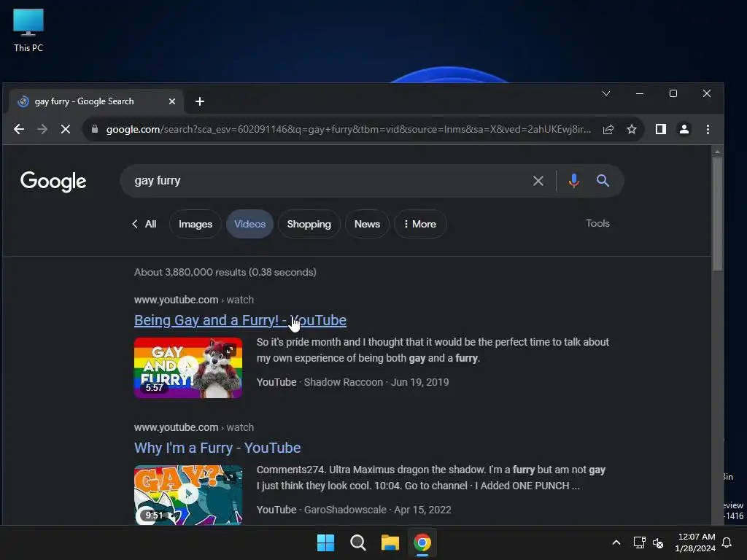747x560 pixels.
Task: Open a new tab with plus button
Action: pos(200,101)
